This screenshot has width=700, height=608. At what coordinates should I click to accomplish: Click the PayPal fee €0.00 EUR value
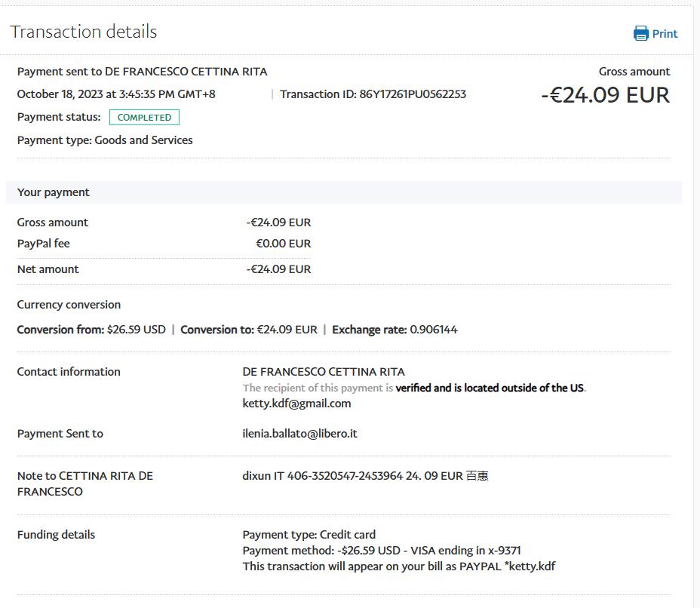[x=283, y=244]
